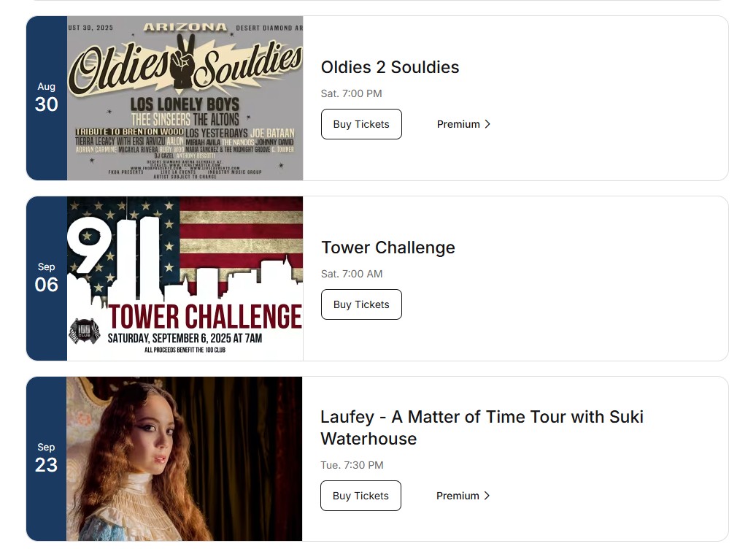Open the Laufey A Matter of Time title

click(x=482, y=427)
